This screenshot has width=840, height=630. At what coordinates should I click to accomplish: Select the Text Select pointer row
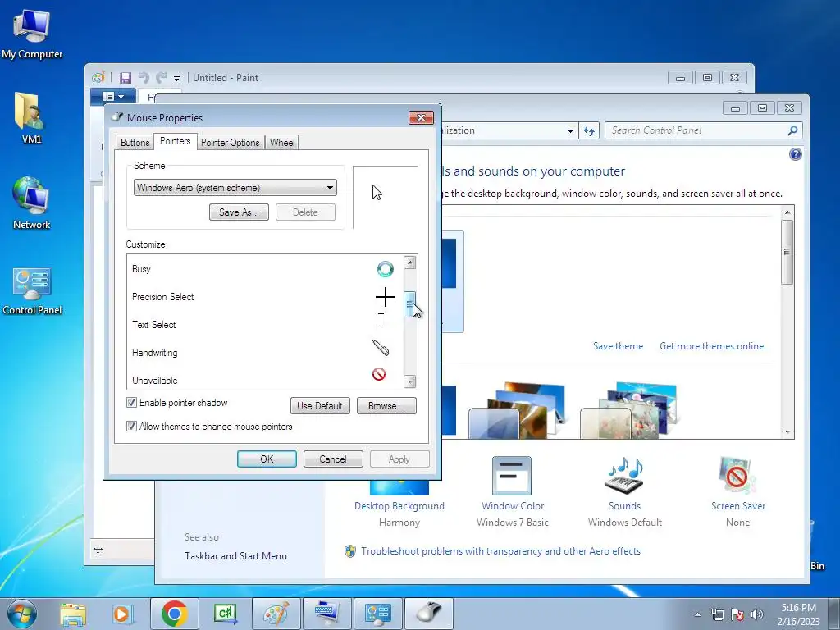[265, 325]
